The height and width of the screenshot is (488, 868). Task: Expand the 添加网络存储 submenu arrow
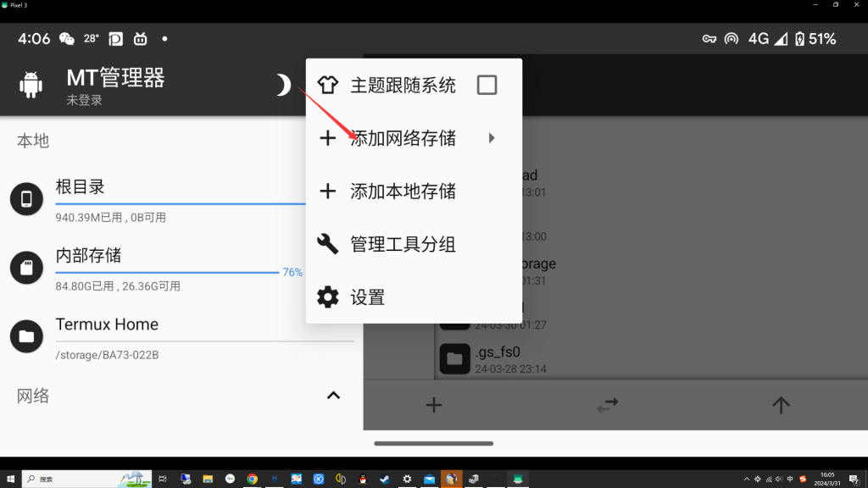point(492,138)
